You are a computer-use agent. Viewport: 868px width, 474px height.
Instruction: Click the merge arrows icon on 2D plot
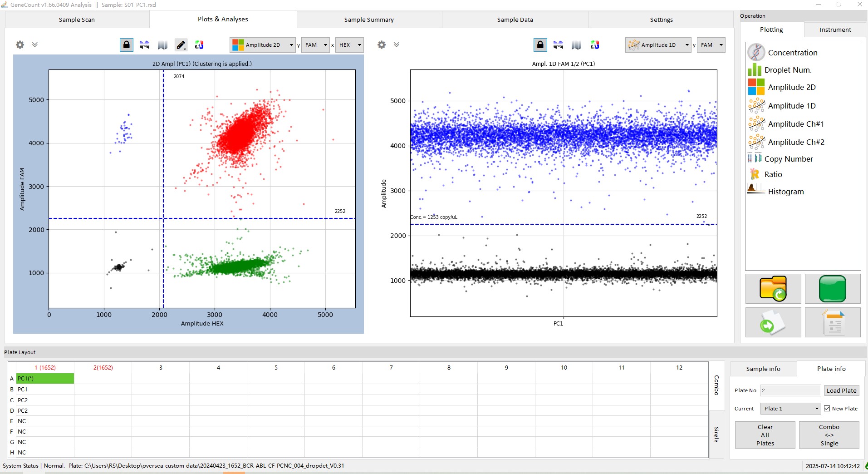pyautogui.click(x=144, y=44)
